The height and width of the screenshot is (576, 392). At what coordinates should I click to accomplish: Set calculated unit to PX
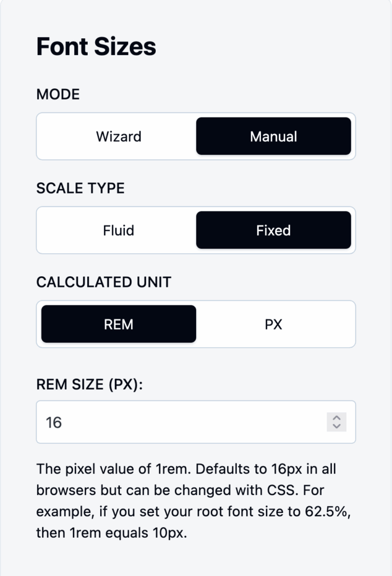(273, 324)
